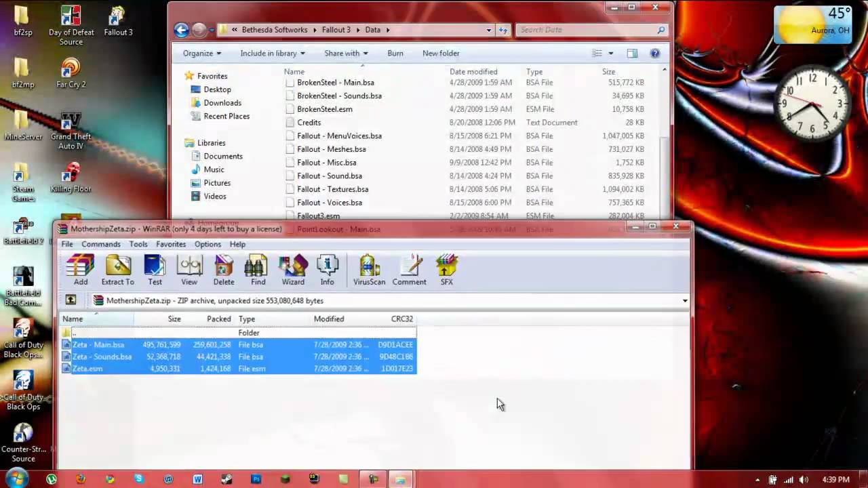Open the WinRAR Options menu
The height and width of the screenshot is (488, 868).
click(208, 244)
